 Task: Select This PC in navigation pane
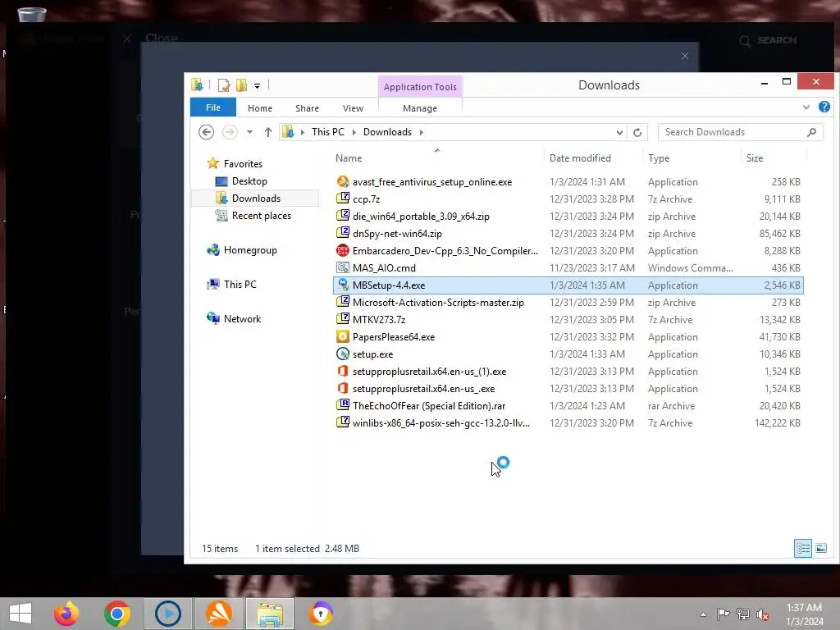point(240,285)
